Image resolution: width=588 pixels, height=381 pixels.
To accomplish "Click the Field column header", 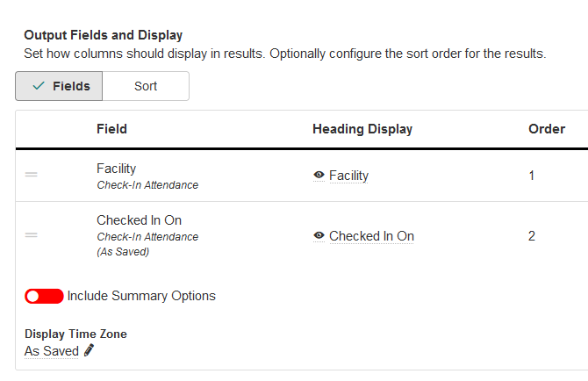I will pyautogui.click(x=111, y=129).
